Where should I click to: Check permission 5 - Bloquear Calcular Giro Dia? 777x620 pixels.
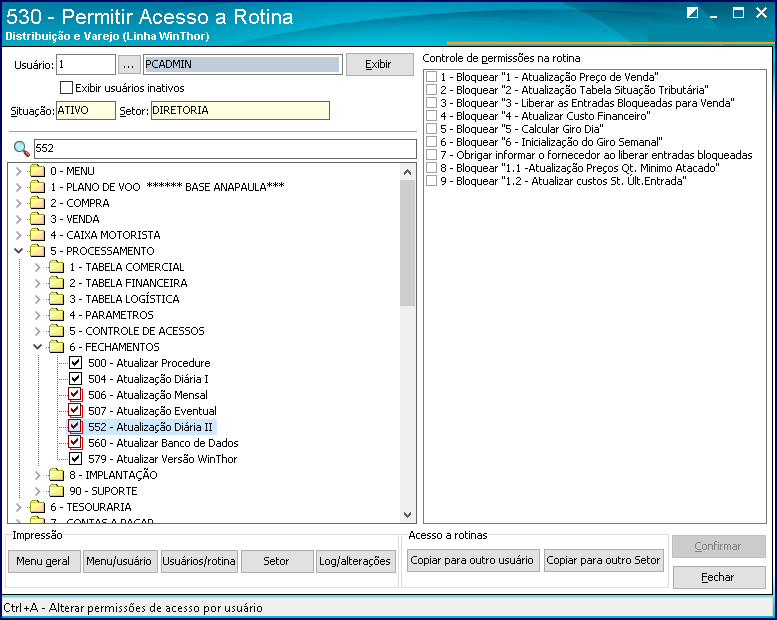(432, 129)
